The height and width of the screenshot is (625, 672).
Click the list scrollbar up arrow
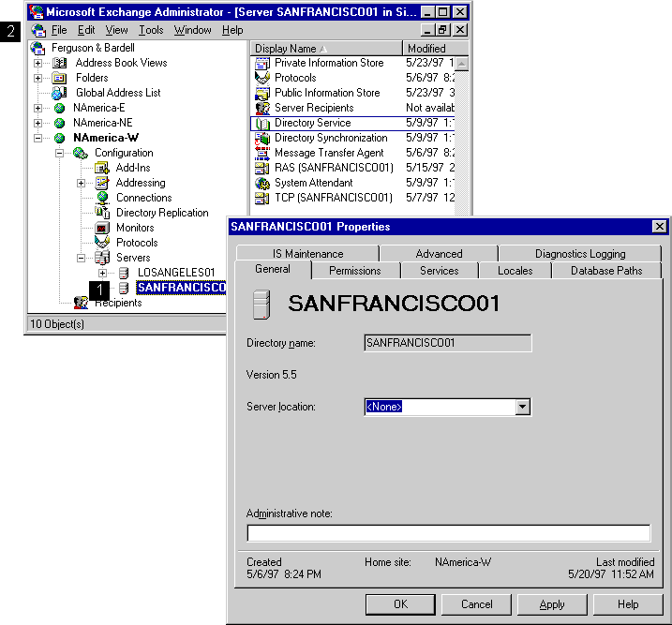click(461, 64)
